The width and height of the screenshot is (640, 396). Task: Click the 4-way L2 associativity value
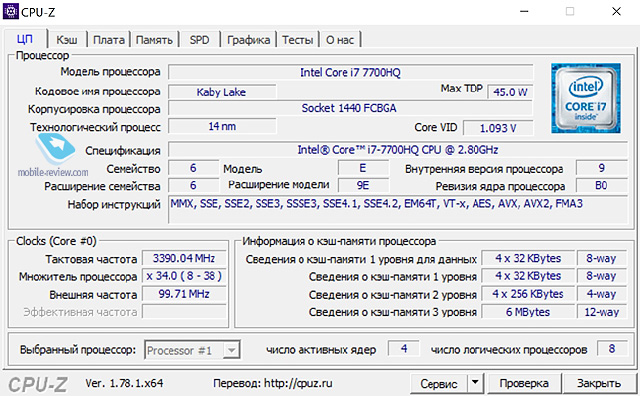602,294
